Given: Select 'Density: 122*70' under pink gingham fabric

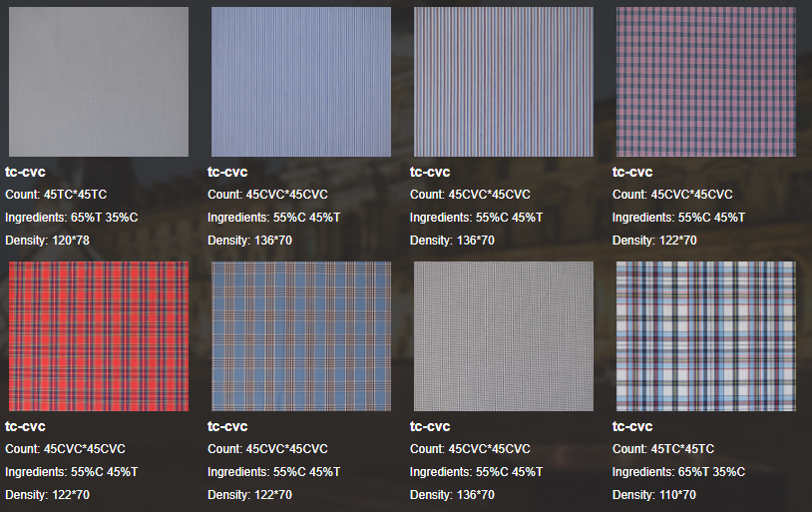Looking at the screenshot, I should (x=654, y=241).
